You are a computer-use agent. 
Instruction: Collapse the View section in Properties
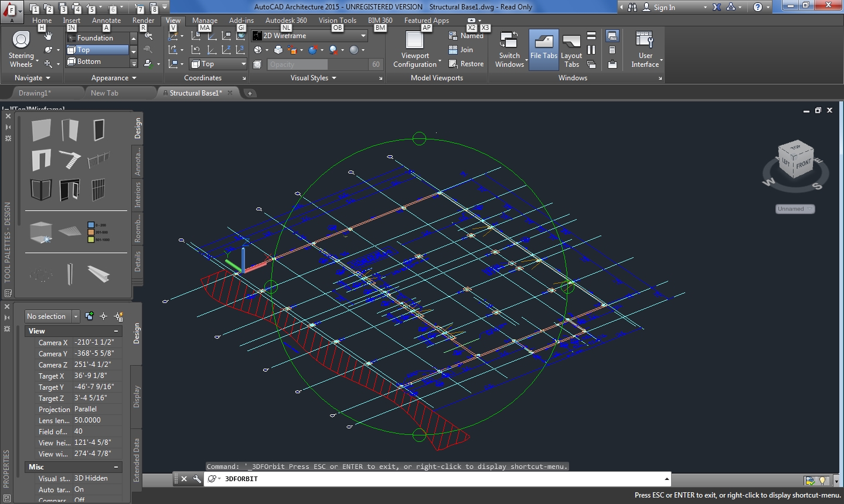(x=116, y=331)
